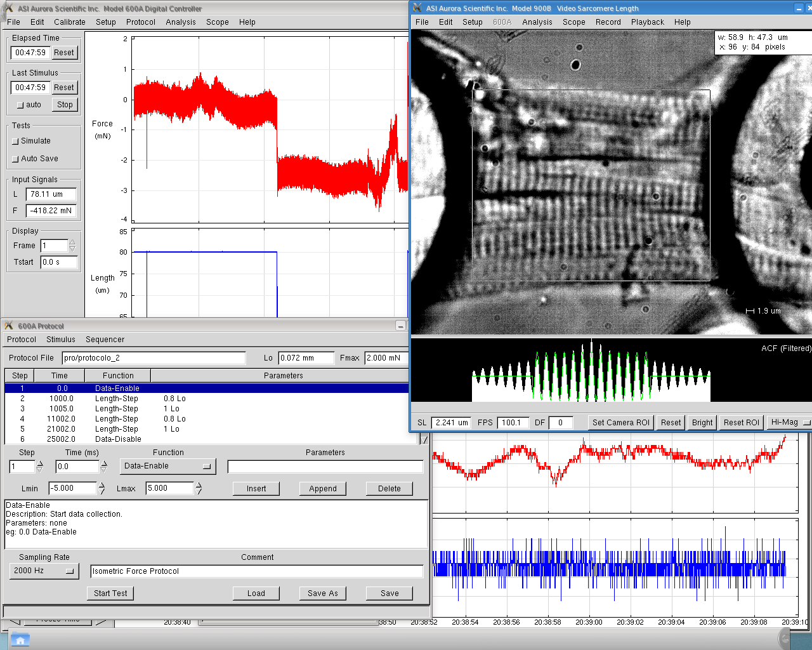Screen dimensions: 812x650
Task: Click the Lmin spinner up arrow
Action: pyautogui.click(x=101, y=485)
